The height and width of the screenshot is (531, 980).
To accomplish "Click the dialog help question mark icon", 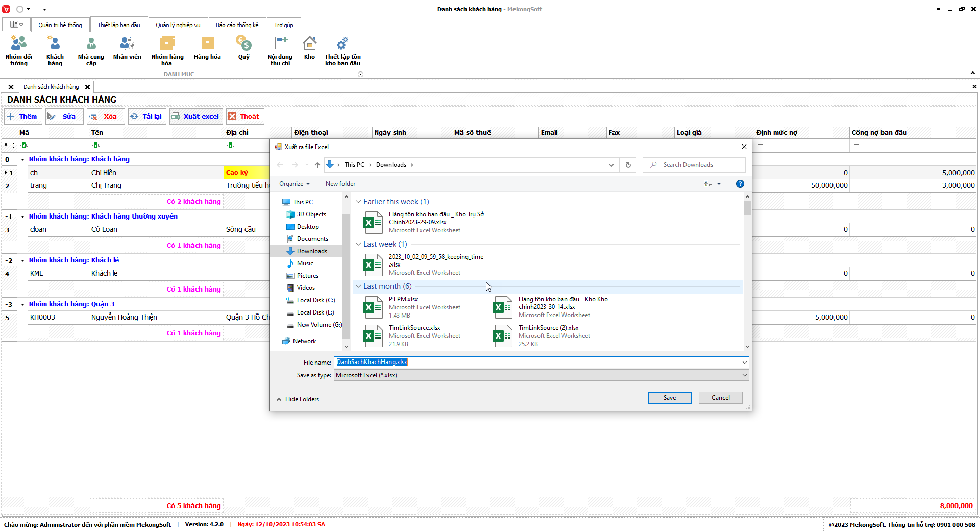I will pyautogui.click(x=740, y=184).
